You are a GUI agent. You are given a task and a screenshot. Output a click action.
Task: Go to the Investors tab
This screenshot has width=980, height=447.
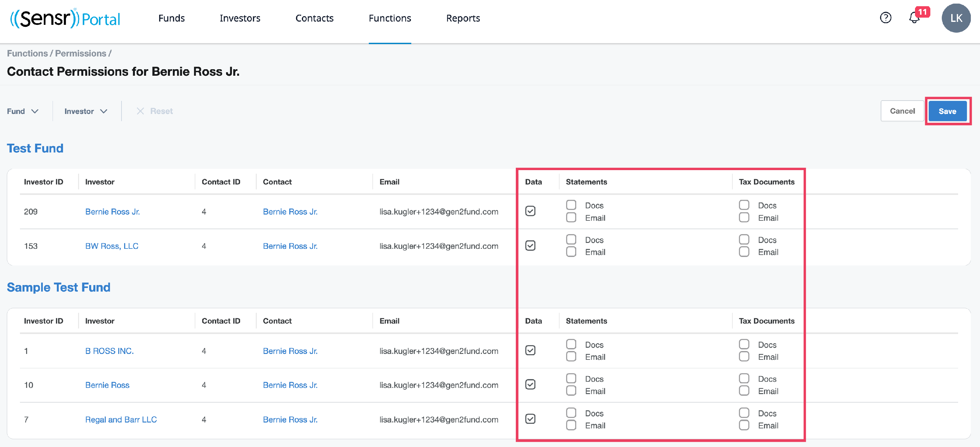click(x=240, y=18)
